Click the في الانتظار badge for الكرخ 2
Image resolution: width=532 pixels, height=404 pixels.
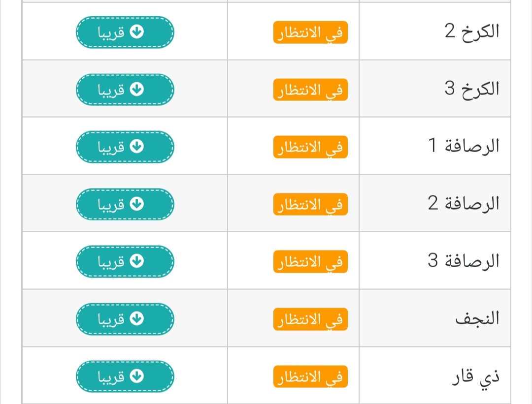point(310,32)
